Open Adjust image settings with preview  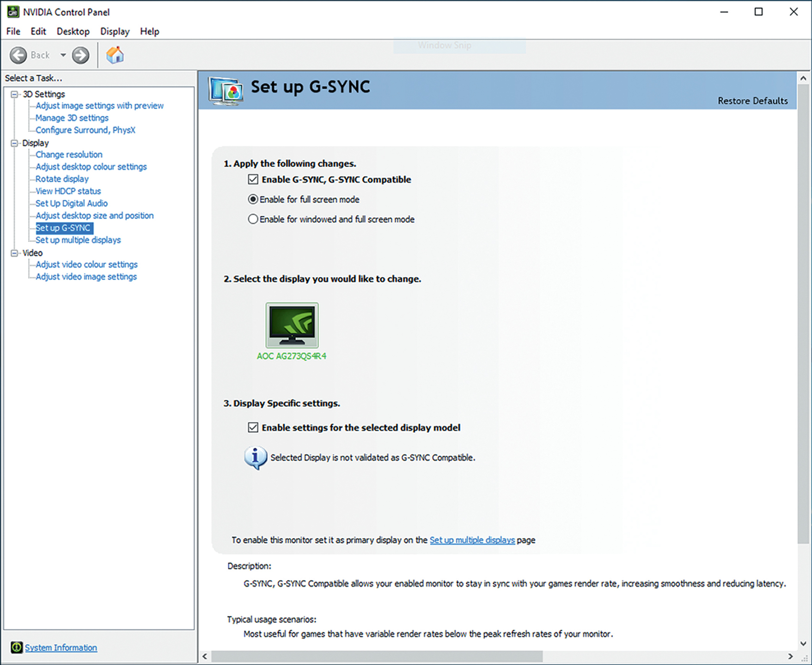[99, 106]
